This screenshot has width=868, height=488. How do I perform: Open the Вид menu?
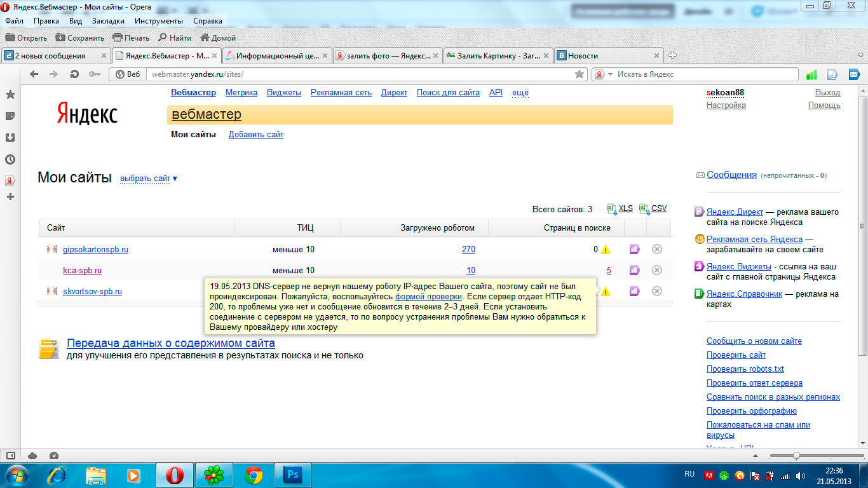76,20
